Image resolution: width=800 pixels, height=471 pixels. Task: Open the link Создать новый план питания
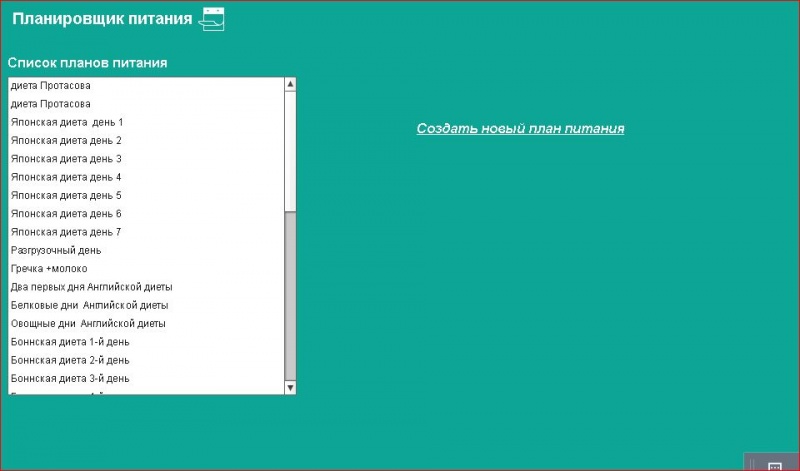point(520,128)
